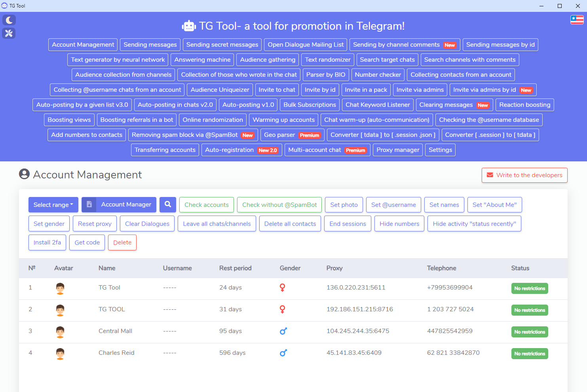The height and width of the screenshot is (392, 587).
Task: Click the Set gender button
Action: [49, 223]
